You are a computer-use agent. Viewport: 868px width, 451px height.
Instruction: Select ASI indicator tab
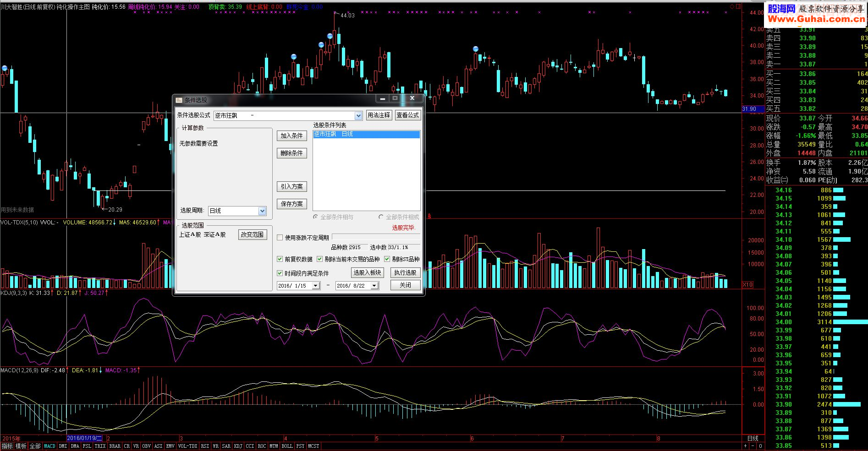158,446
